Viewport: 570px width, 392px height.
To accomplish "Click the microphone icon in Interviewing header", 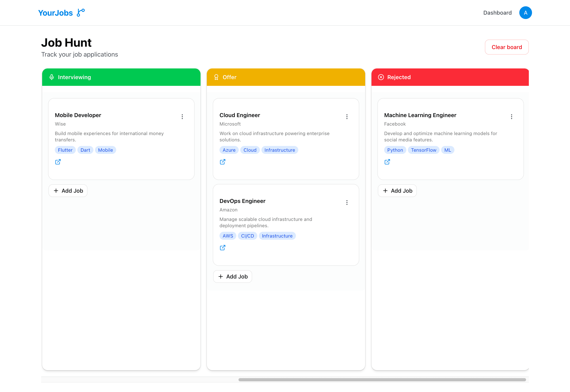I will tap(52, 77).
